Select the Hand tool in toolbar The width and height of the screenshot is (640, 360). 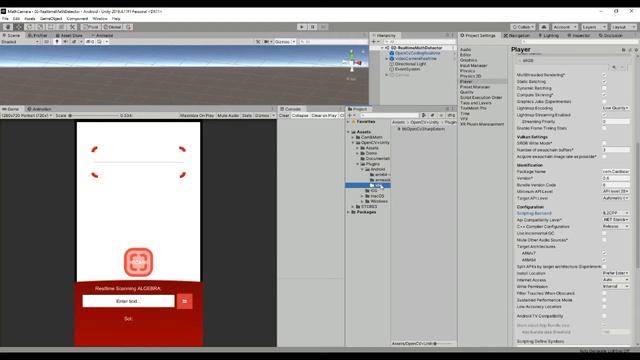[x=8, y=27]
